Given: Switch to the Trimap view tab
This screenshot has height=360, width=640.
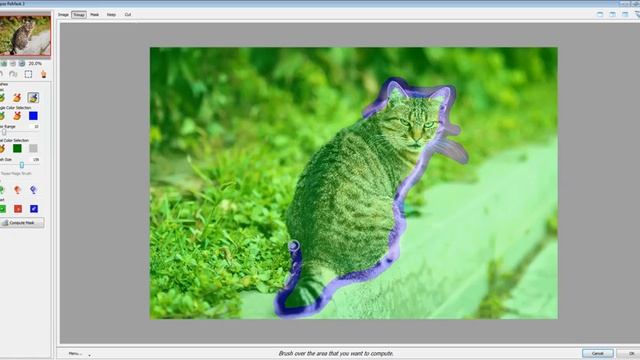Looking at the screenshot, I should pos(79,14).
